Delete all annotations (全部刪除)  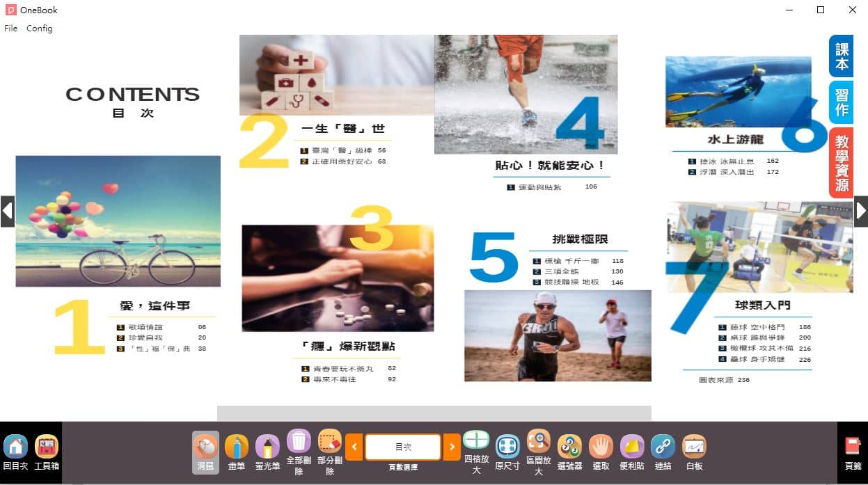click(299, 452)
